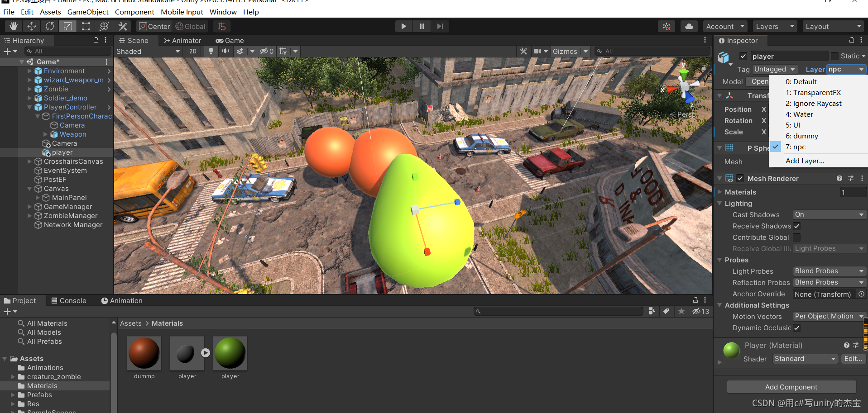Toggle 2D scene view mode
868x413 pixels.
click(x=193, y=51)
